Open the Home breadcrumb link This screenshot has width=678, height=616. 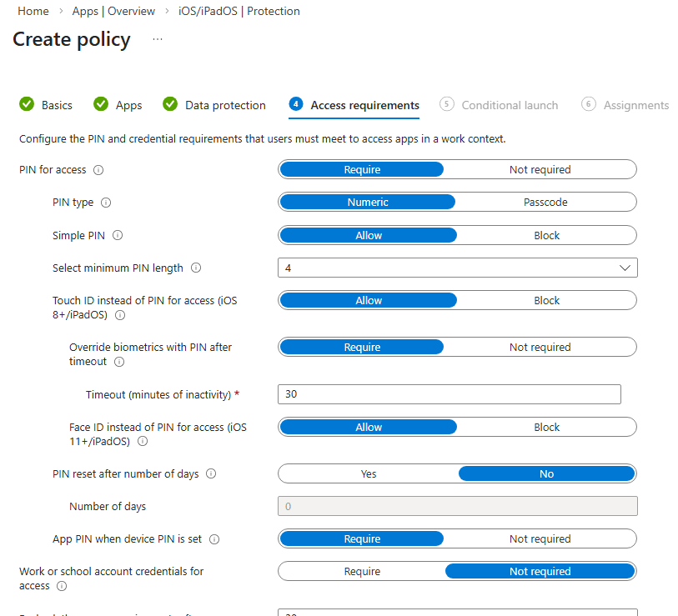tap(33, 12)
